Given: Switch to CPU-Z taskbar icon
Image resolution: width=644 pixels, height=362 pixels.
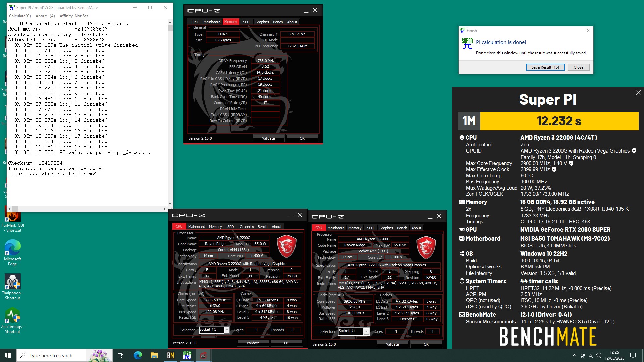Looking at the screenshot, I should click(203, 355).
